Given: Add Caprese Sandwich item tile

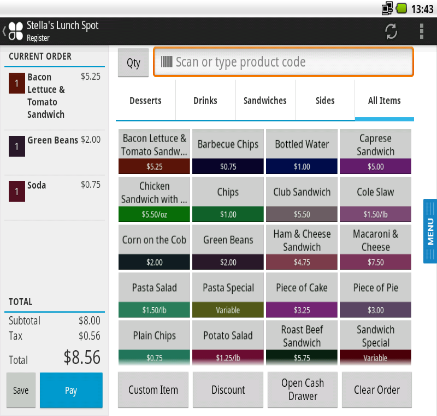Looking at the screenshot, I should point(375,152).
